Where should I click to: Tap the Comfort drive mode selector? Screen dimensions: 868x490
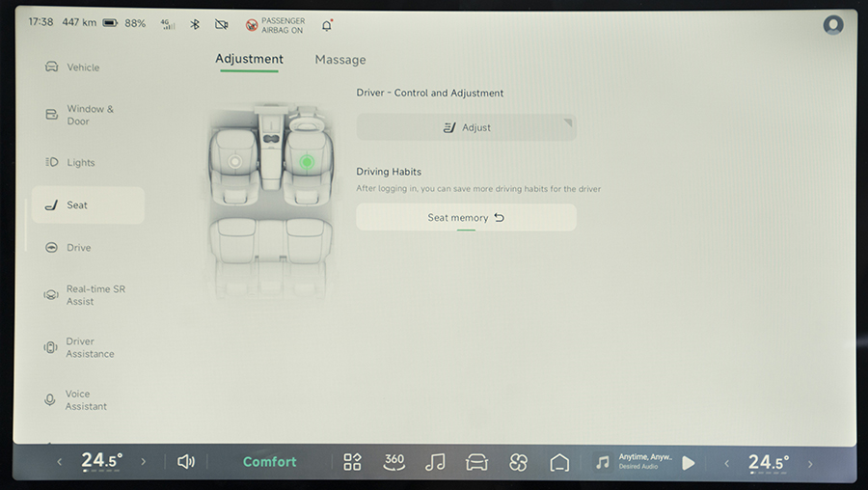pyautogui.click(x=270, y=462)
